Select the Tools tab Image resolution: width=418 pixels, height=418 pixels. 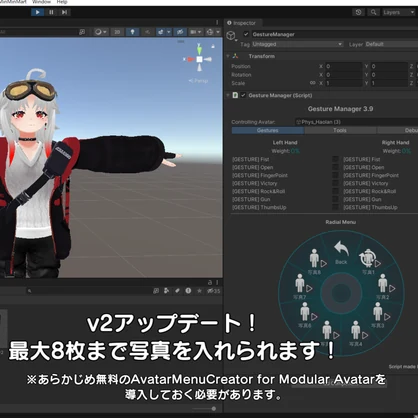(340, 130)
